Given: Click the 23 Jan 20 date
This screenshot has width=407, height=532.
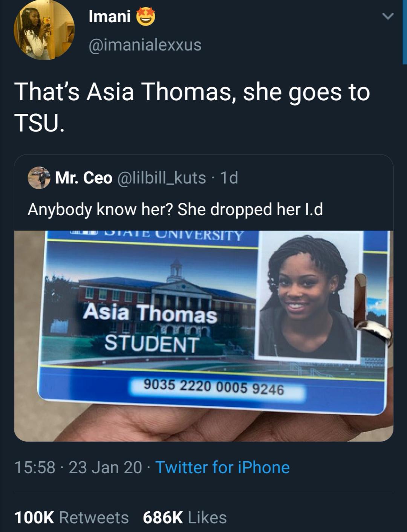Looking at the screenshot, I should (x=106, y=468).
